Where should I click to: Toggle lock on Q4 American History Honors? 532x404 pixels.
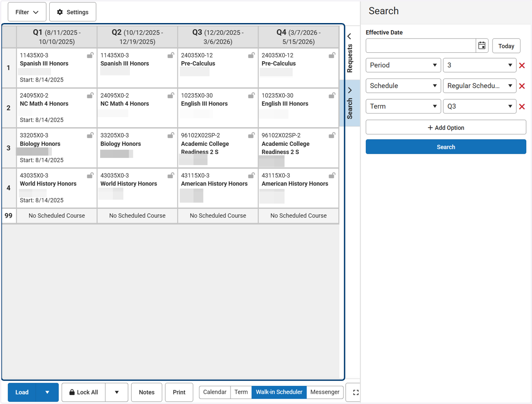pos(332,176)
